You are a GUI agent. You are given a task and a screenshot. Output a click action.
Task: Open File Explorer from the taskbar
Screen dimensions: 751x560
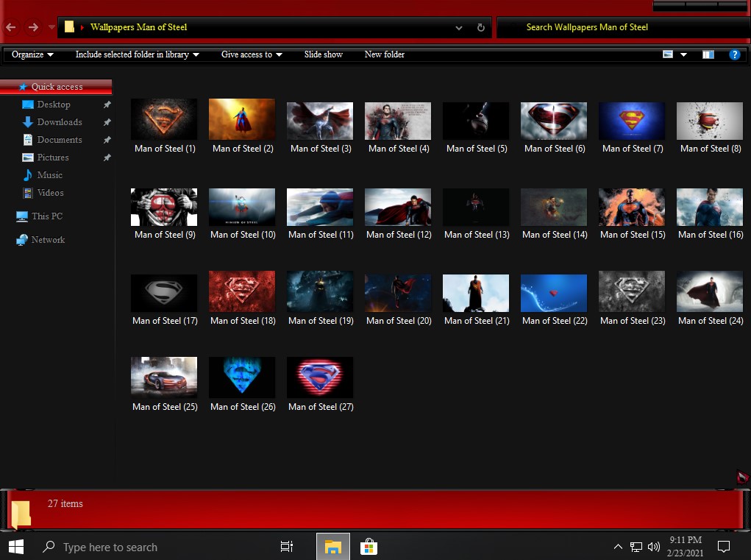(333, 547)
